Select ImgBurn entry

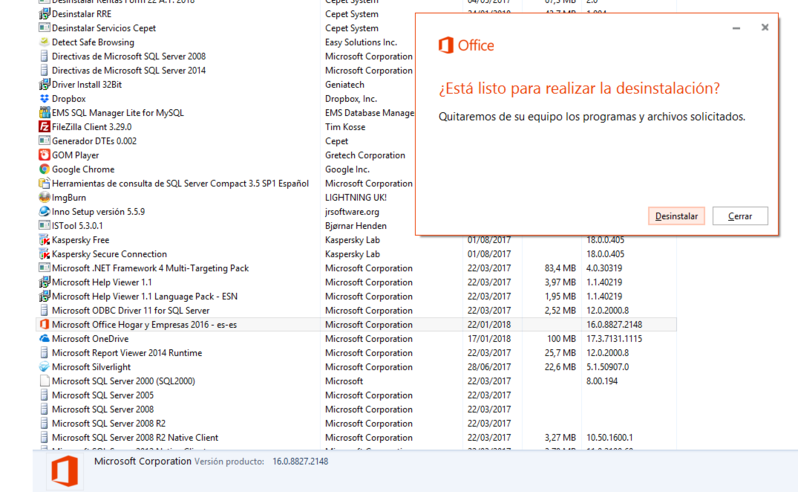[69, 197]
